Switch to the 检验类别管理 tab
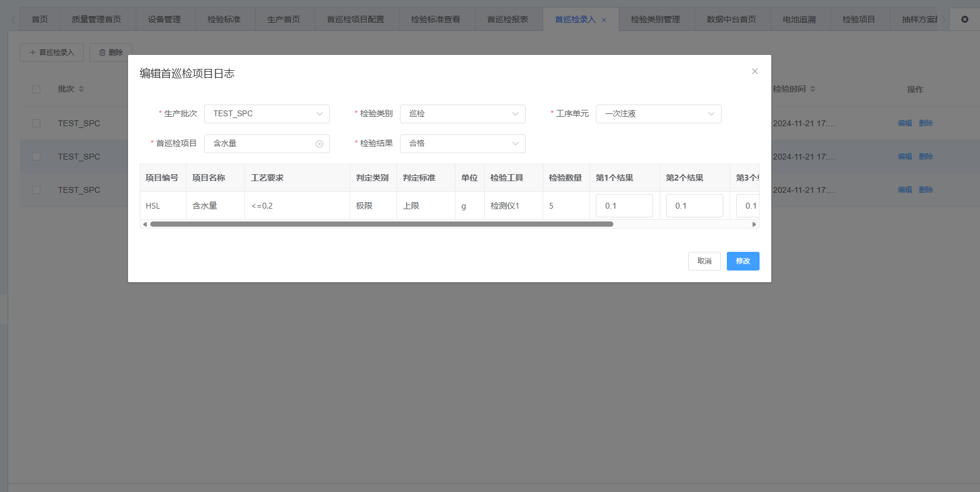This screenshot has width=980, height=492. [655, 19]
